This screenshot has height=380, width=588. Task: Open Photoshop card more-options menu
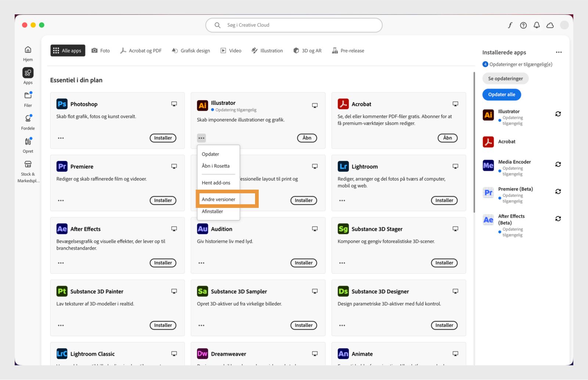pos(61,138)
